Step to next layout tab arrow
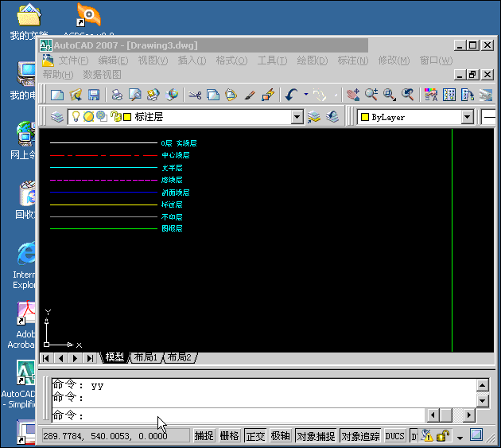 76,358
